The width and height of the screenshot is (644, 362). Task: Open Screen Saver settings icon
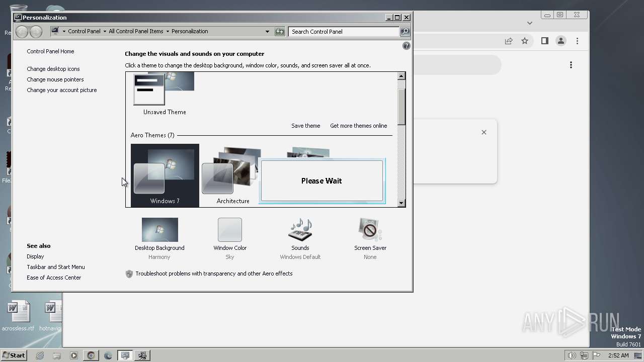click(370, 230)
